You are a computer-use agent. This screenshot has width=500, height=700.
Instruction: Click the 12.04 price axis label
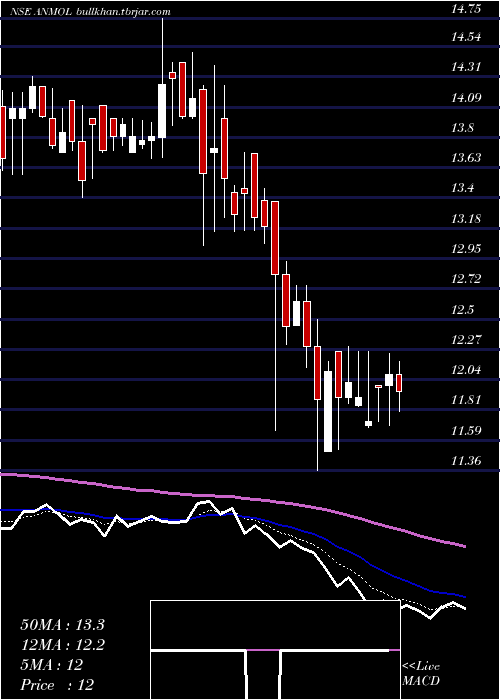coord(466,370)
